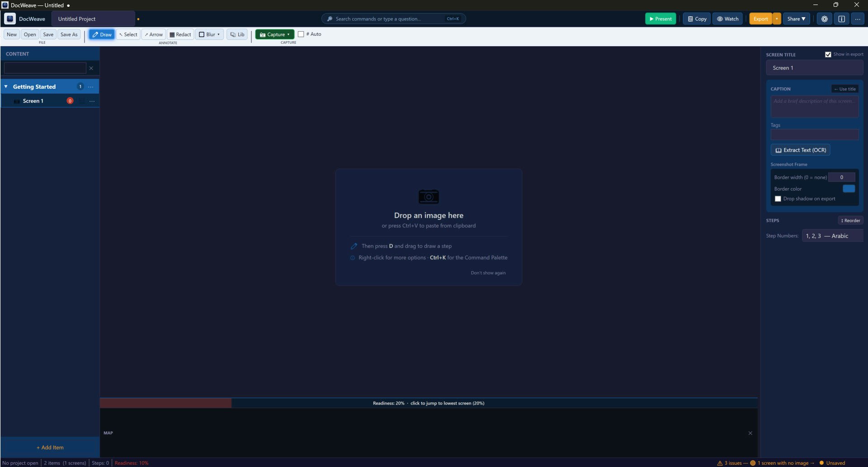Open Getting Started more options

pyautogui.click(x=91, y=86)
